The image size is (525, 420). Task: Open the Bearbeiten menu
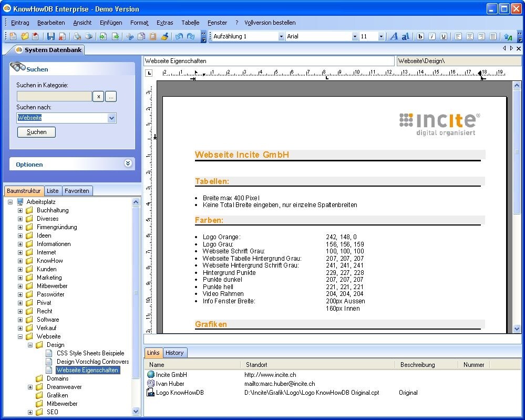coord(51,23)
